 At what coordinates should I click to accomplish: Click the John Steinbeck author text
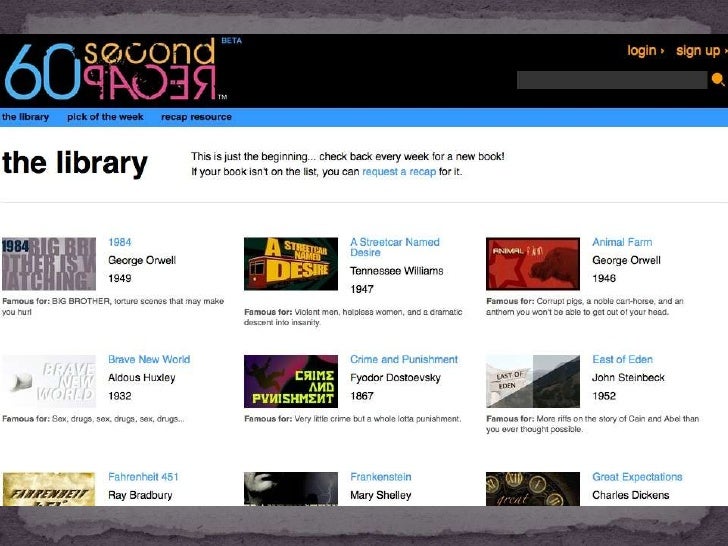628,378
